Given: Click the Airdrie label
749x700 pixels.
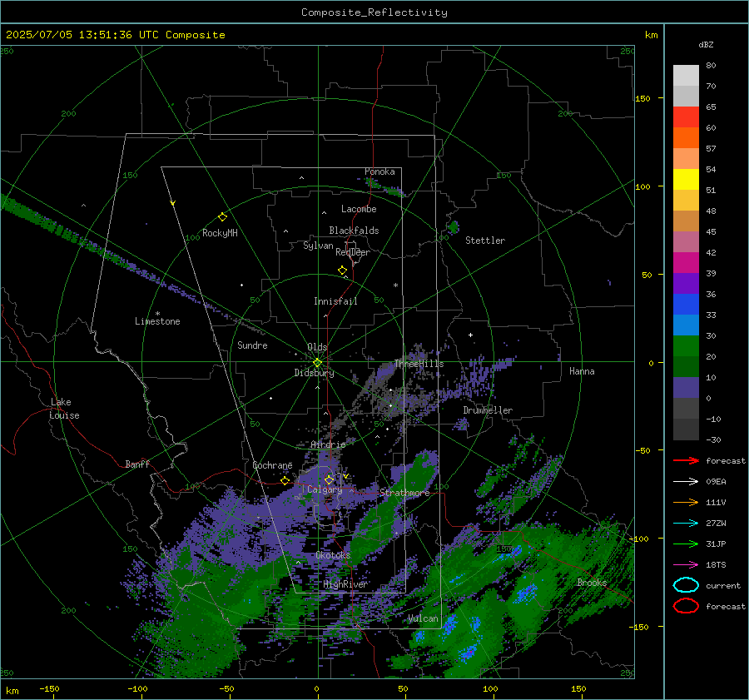Looking at the screenshot, I should (x=328, y=444).
